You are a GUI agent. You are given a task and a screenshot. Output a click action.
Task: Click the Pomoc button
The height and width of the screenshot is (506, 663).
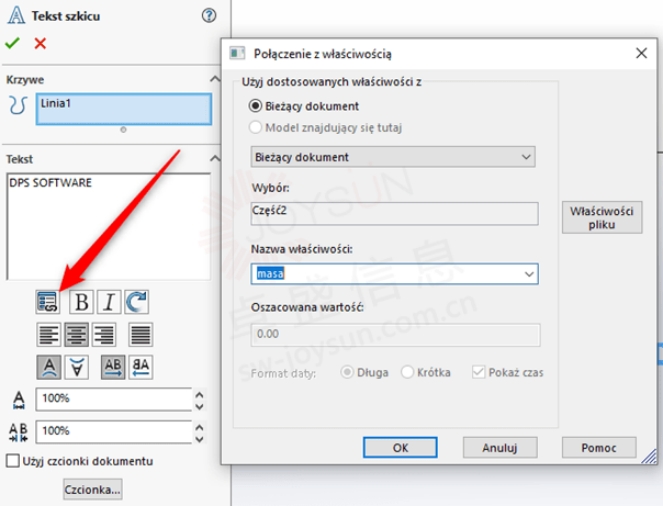[599, 447]
